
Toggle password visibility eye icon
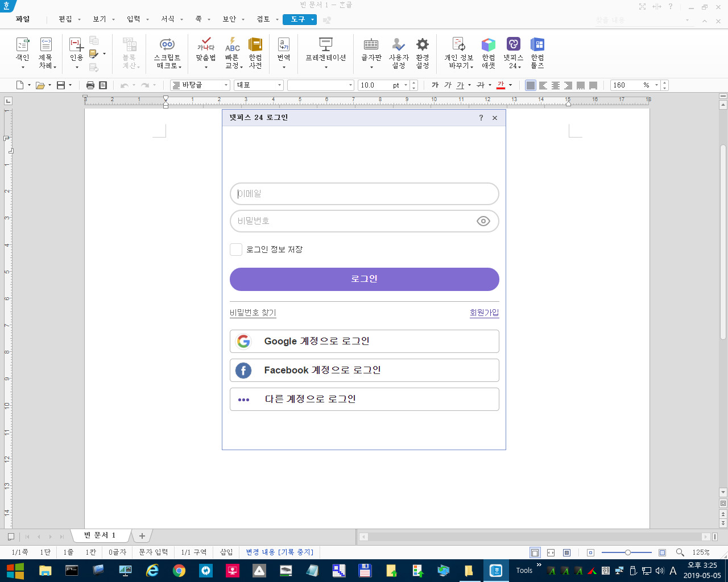click(x=483, y=221)
